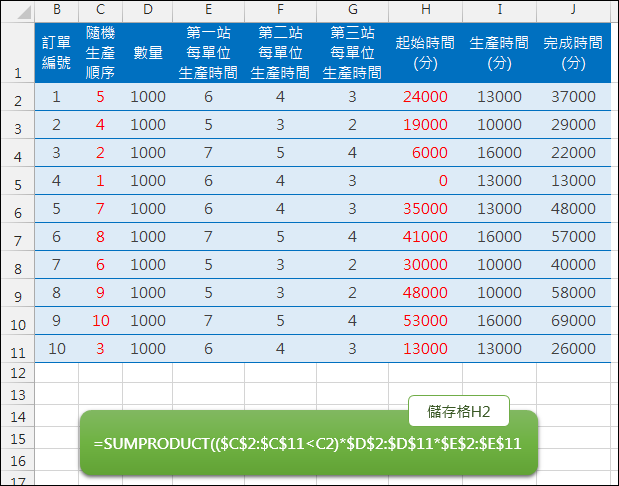Select column D header

click(x=148, y=10)
